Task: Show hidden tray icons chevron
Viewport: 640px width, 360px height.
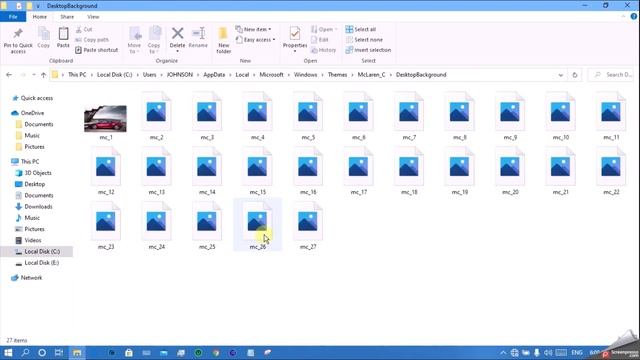Action: pos(503,353)
